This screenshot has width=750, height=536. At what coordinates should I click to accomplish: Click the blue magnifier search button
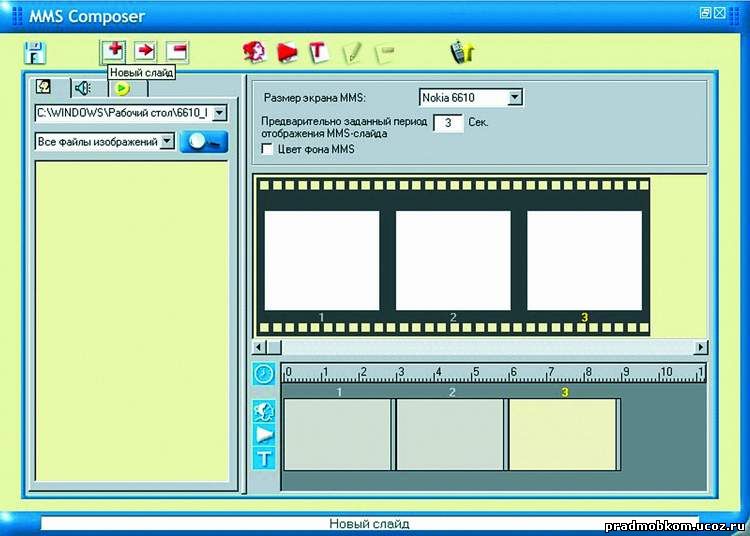(x=204, y=142)
